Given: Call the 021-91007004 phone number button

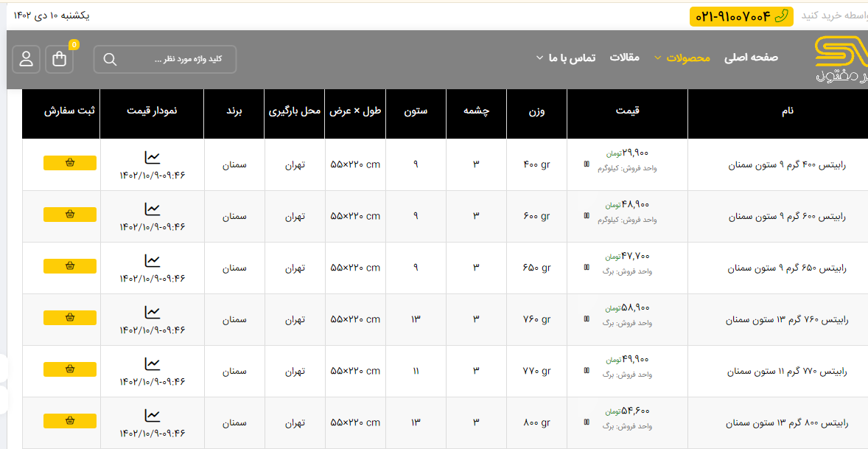Looking at the screenshot, I should (741, 16).
